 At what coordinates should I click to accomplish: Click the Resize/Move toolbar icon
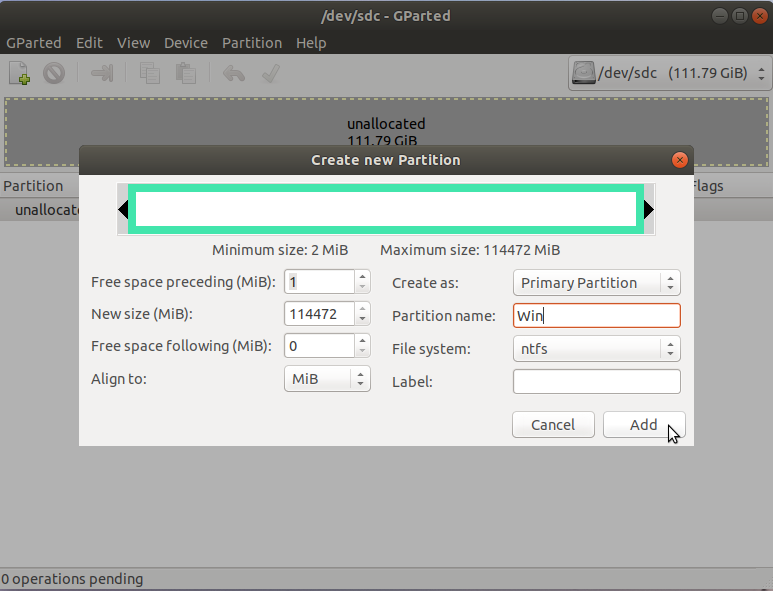(102, 73)
